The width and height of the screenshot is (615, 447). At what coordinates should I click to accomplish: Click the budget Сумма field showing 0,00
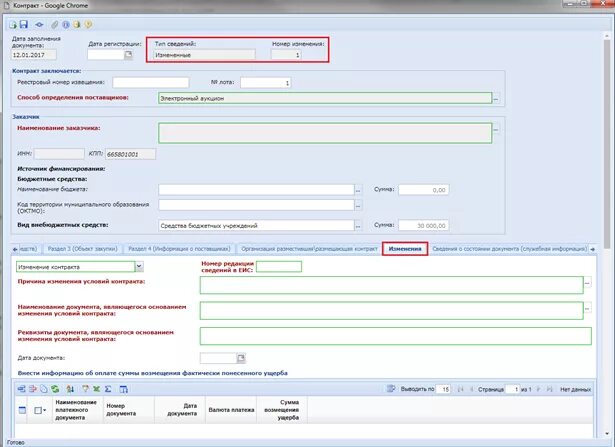coord(424,190)
